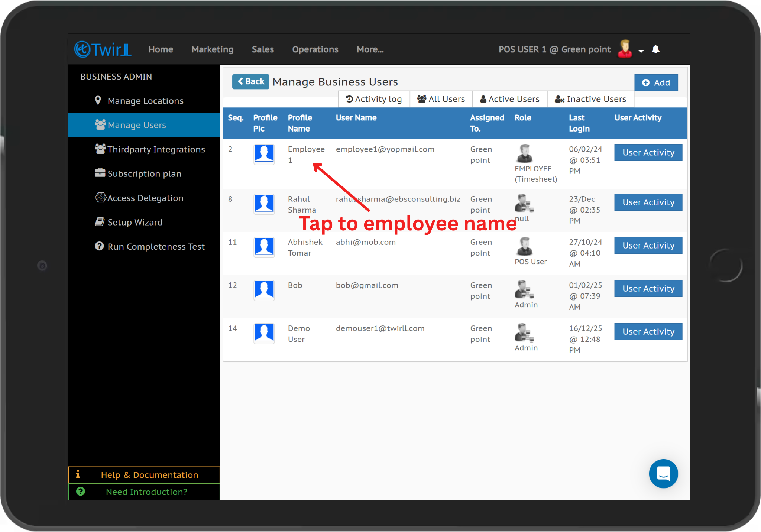Open User Activity for Rahul Sharma
Viewport: 761px width, 532px height.
[x=648, y=202]
